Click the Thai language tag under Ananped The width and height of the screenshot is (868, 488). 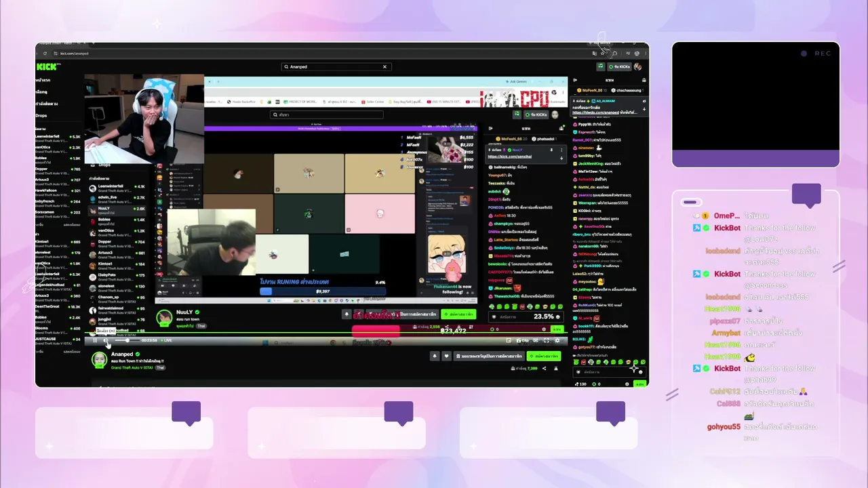point(161,368)
